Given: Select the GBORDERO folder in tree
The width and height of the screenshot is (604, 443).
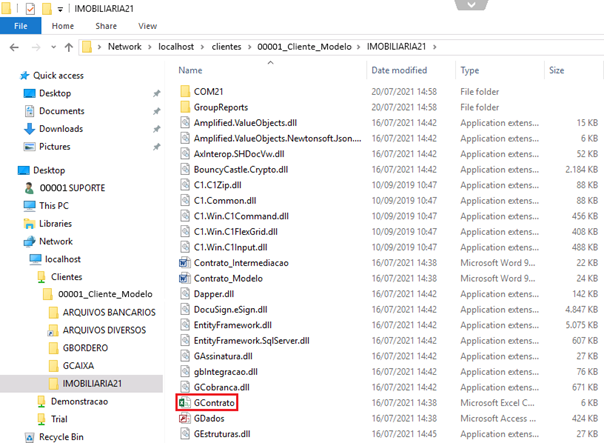Looking at the screenshot, I should click(85, 348).
